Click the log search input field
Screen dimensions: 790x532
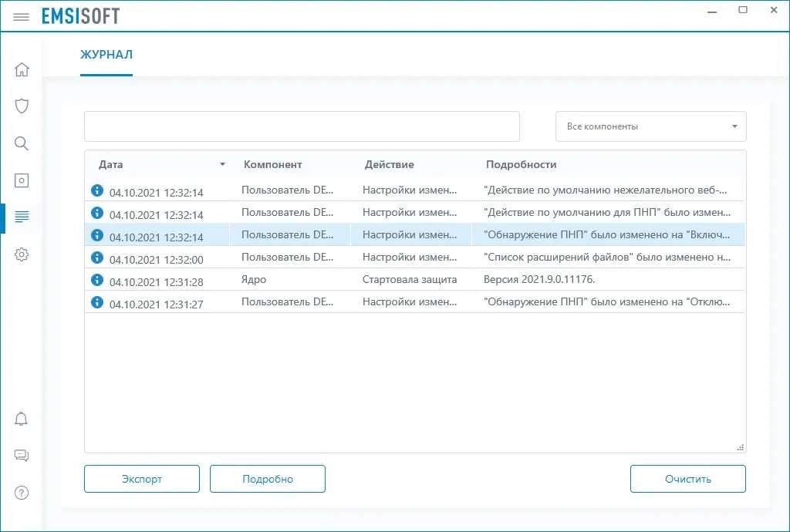(302, 126)
